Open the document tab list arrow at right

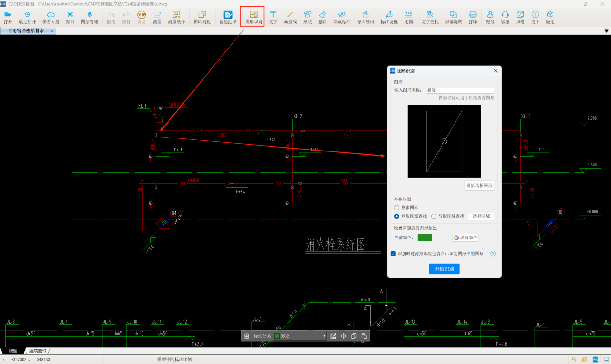[x=606, y=31]
